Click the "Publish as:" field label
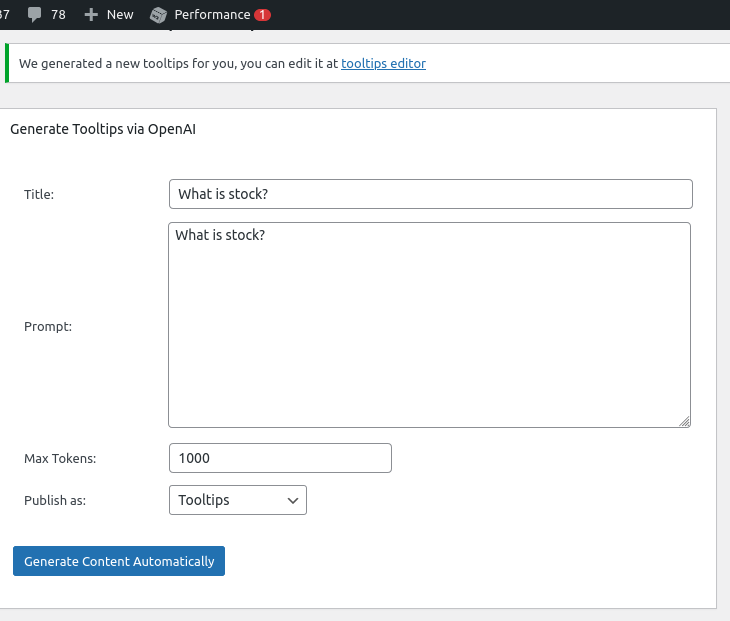The image size is (730, 621). coord(55,500)
